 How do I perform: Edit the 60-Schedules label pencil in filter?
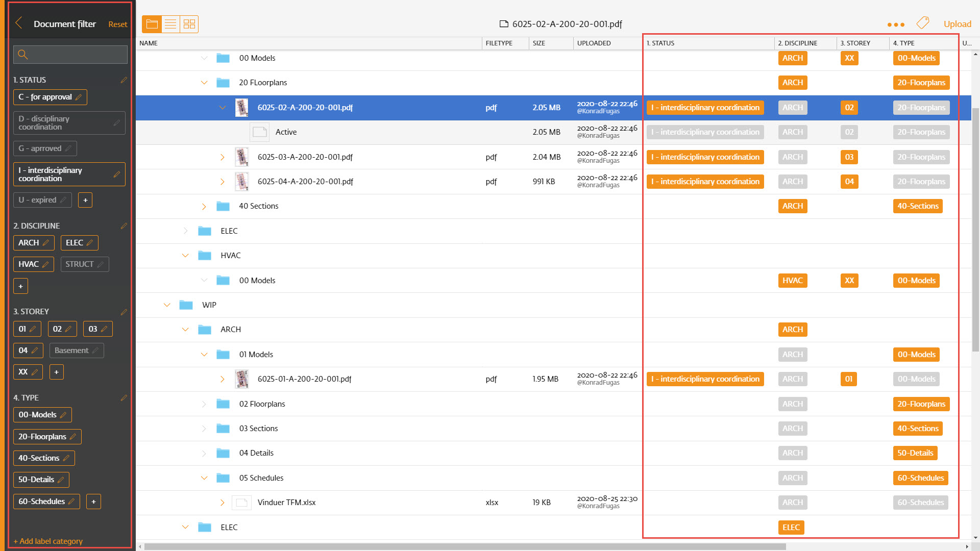click(x=71, y=502)
